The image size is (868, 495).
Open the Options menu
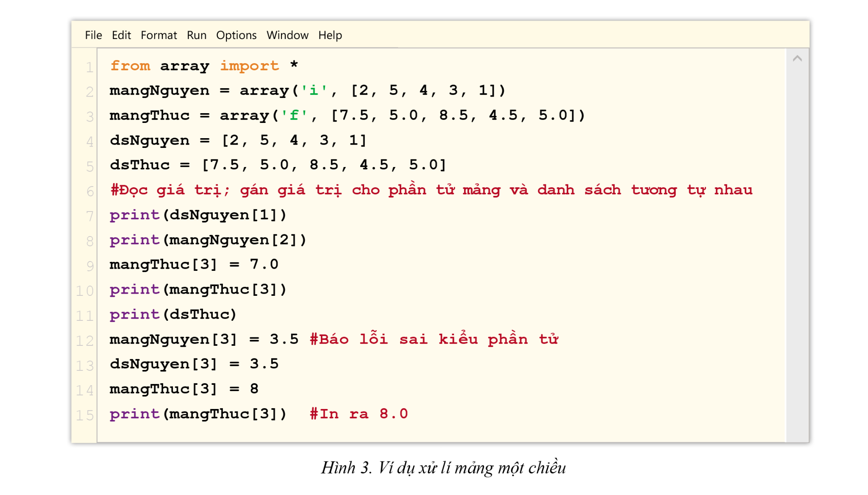pyautogui.click(x=236, y=36)
